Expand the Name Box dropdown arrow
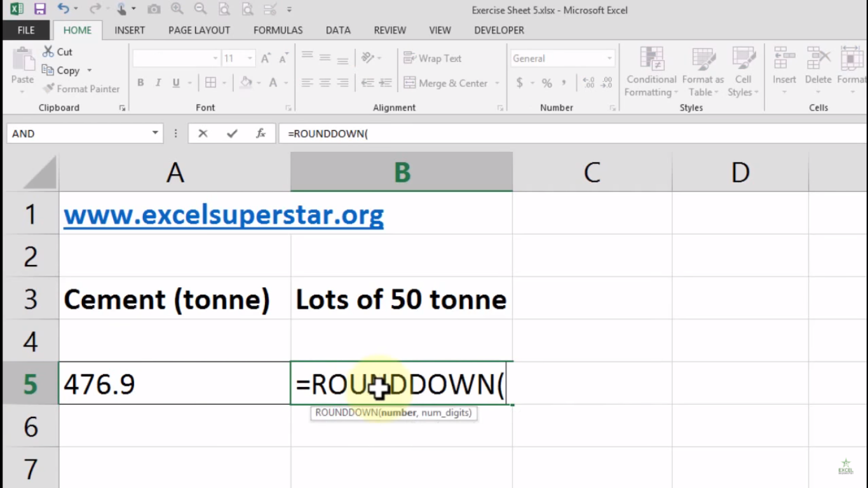The width and height of the screenshot is (868, 488). (155, 133)
